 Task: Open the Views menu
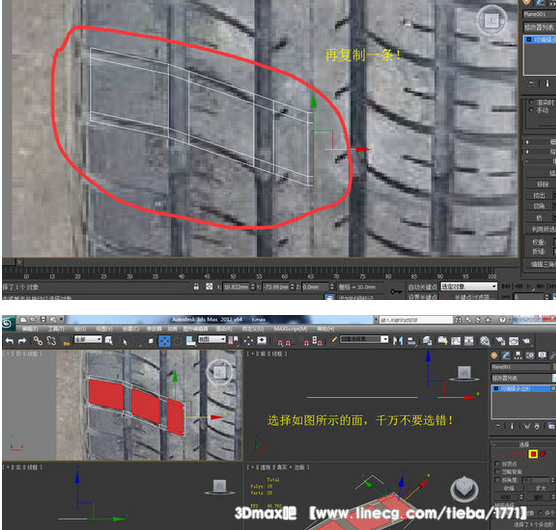[x=104, y=329]
